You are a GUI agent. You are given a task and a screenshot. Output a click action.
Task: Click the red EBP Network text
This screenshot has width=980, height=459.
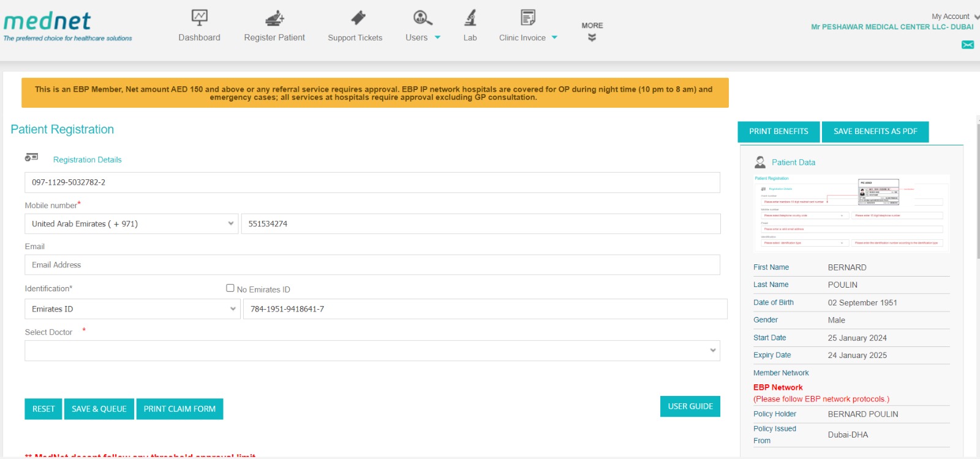[x=778, y=387]
